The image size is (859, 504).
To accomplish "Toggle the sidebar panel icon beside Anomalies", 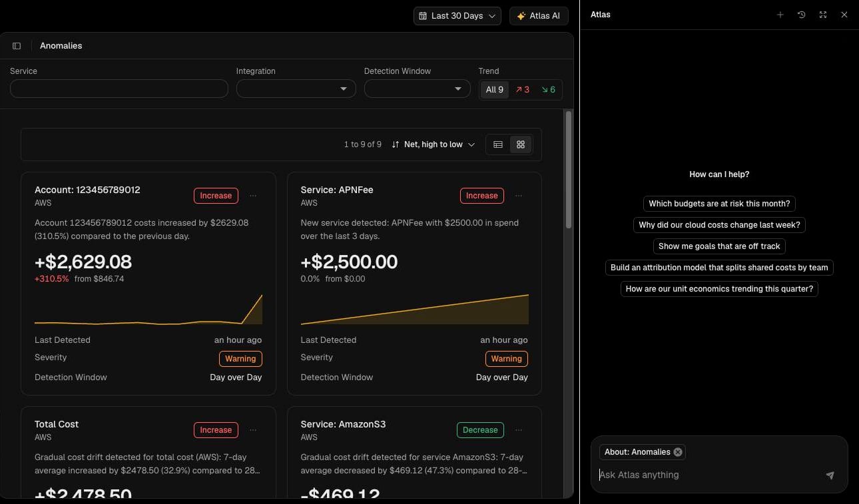I will [x=17, y=46].
